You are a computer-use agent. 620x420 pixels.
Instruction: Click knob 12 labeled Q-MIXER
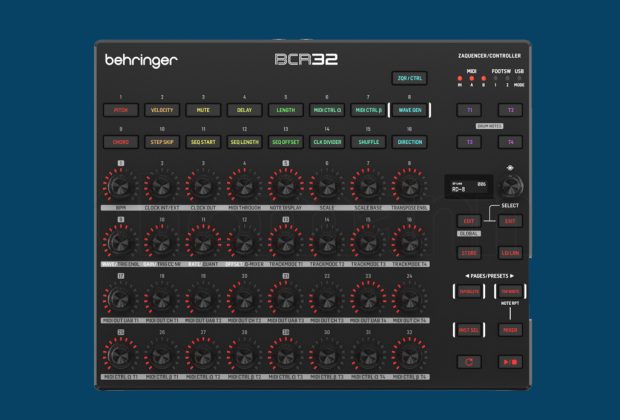click(244, 242)
